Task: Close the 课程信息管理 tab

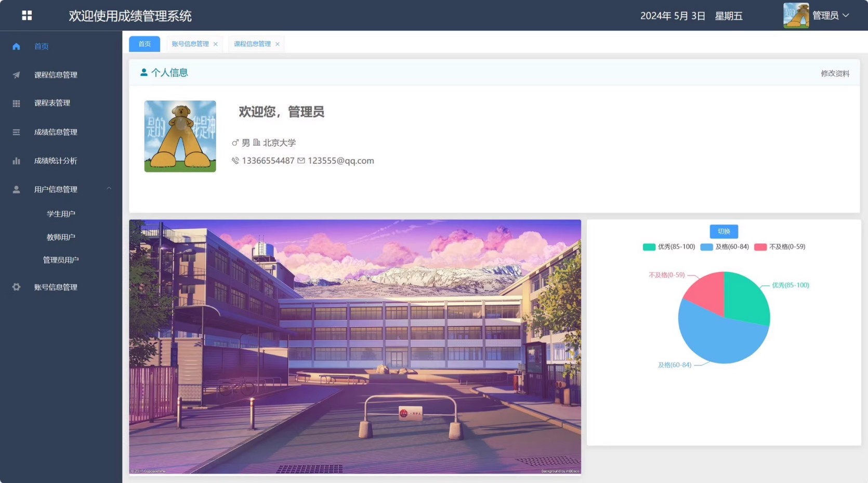Action: click(278, 44)
